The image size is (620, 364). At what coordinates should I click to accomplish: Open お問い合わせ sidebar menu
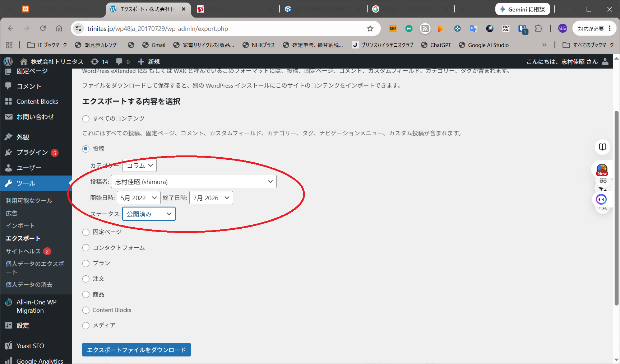(36, 117)
